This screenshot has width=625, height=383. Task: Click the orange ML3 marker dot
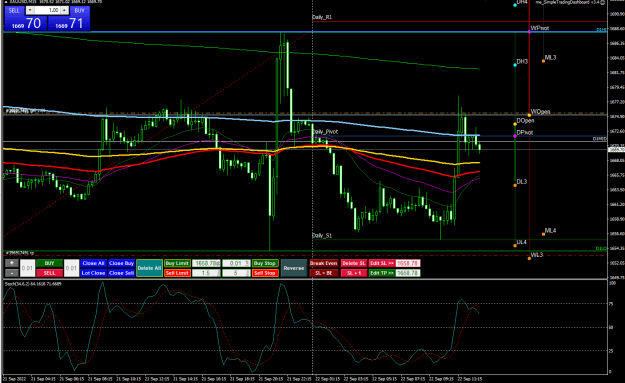point(543,61)
